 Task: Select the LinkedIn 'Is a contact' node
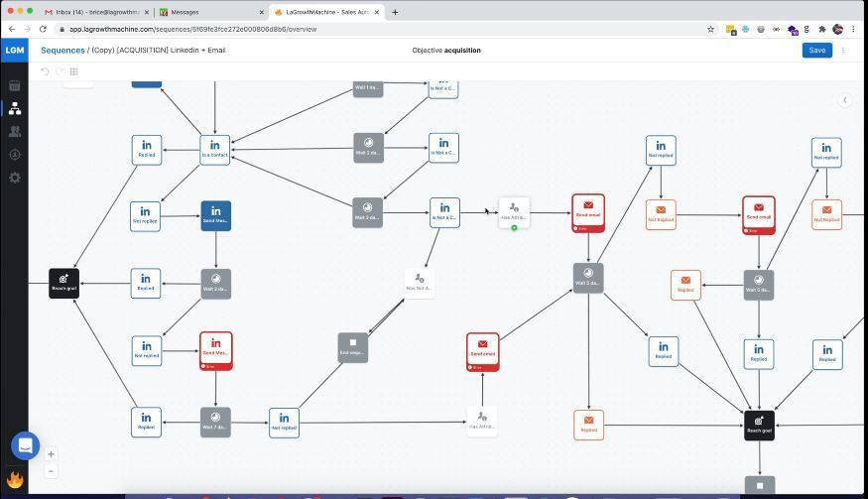point(215,150)
